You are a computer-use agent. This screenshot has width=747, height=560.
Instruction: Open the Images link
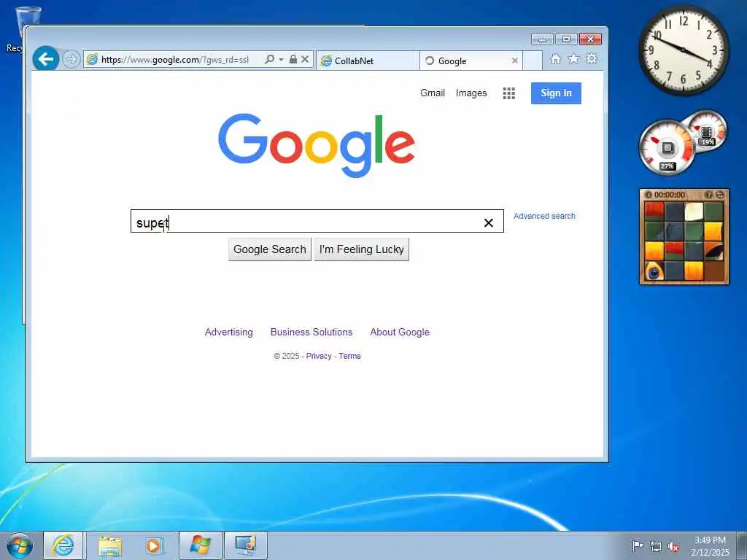click(471, 93)
